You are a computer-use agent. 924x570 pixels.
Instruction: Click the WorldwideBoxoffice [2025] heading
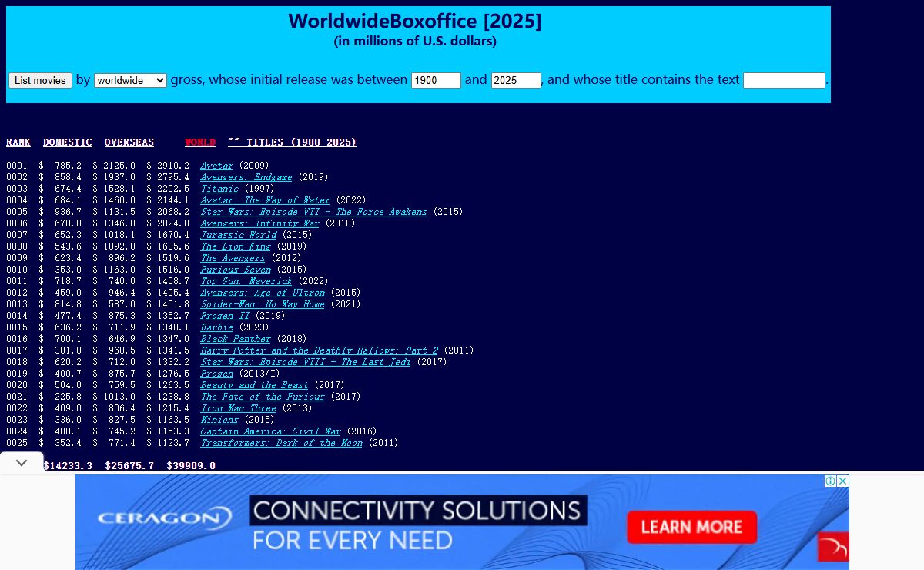point(415,22)
